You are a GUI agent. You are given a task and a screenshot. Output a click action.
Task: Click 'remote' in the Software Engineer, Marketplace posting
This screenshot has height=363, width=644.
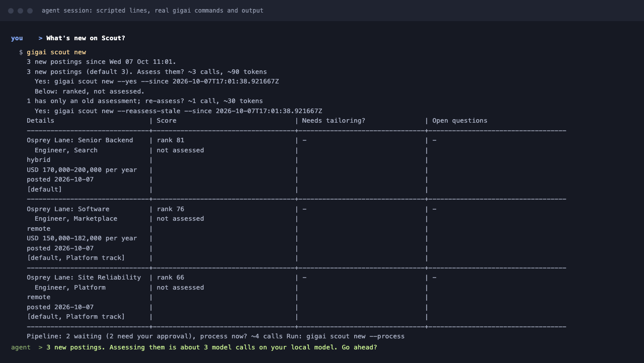pyautogui.click(x=39, y=229)
